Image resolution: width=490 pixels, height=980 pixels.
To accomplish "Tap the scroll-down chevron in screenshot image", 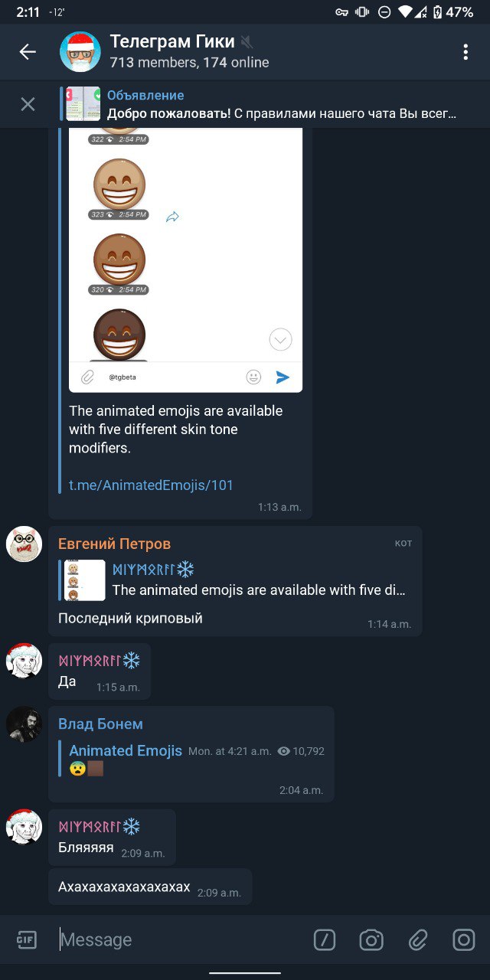I will [x=281, y=339].
